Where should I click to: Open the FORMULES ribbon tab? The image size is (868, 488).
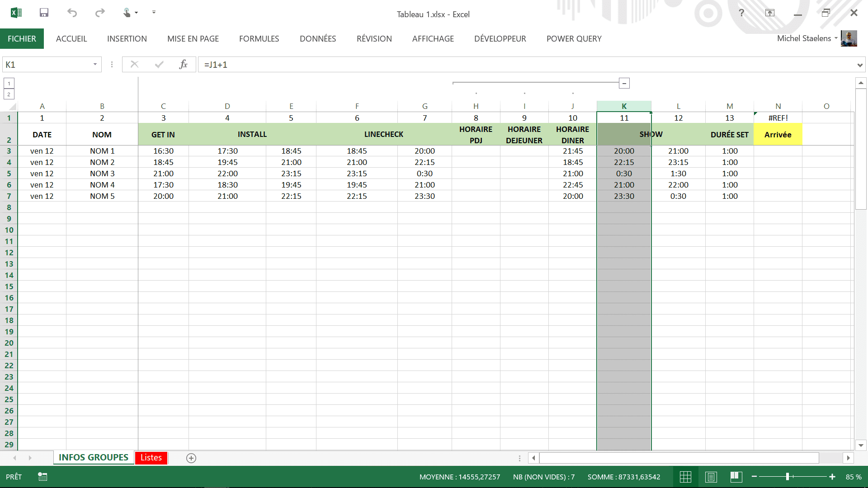click(259, 39)
